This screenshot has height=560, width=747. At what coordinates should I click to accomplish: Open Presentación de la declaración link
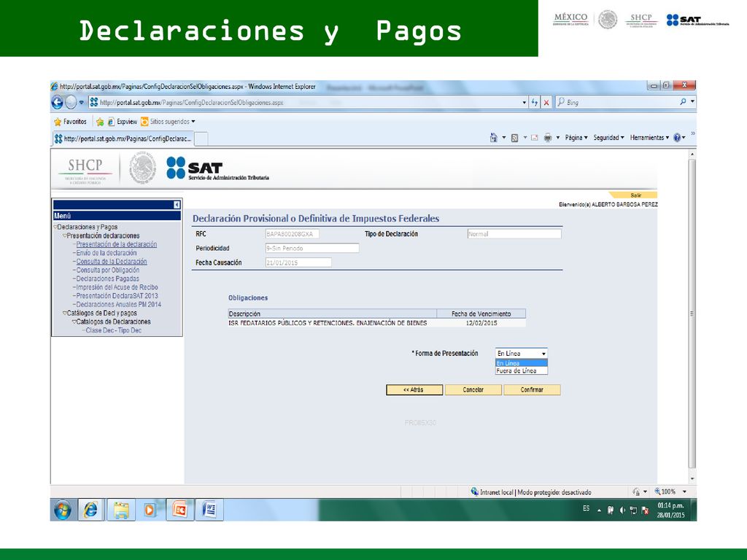click(116, 244)
